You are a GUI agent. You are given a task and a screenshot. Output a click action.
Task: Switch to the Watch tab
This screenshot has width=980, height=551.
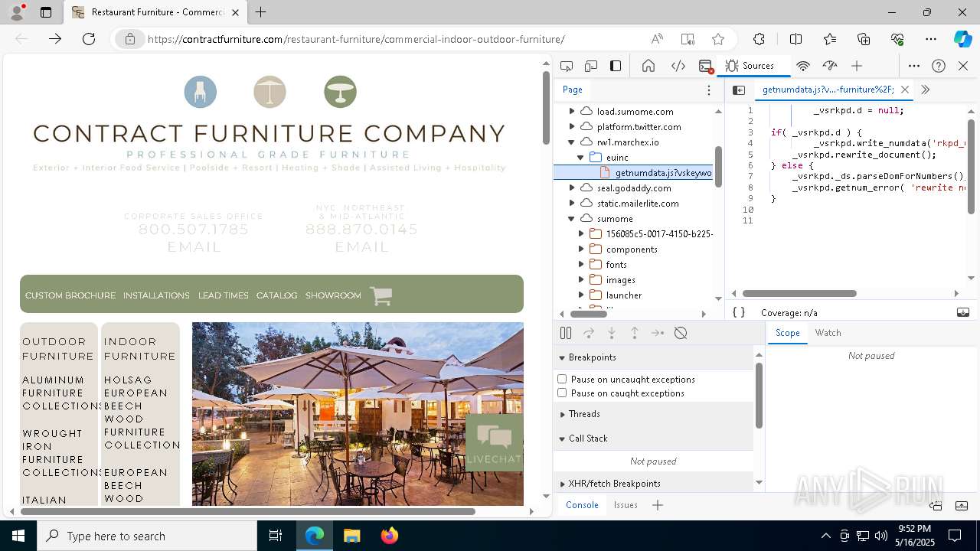[828, 333]
